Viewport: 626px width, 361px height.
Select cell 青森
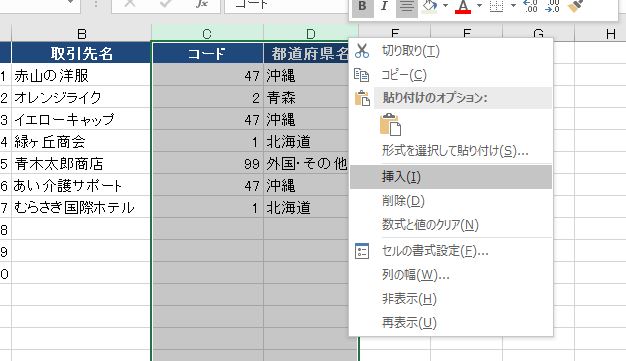[x=307, y=97]
